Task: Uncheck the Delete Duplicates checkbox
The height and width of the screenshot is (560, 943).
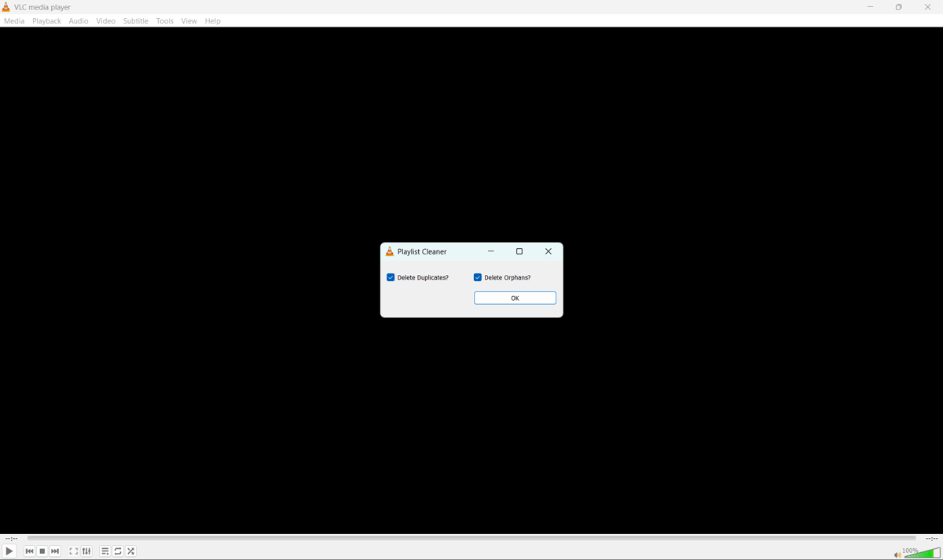Action: (x=391, y=276)
